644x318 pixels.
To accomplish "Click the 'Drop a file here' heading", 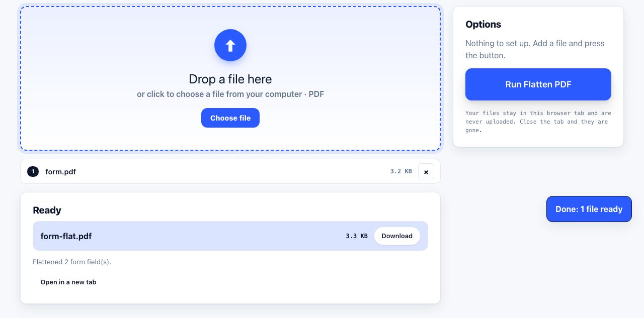I will pos(230,79).
